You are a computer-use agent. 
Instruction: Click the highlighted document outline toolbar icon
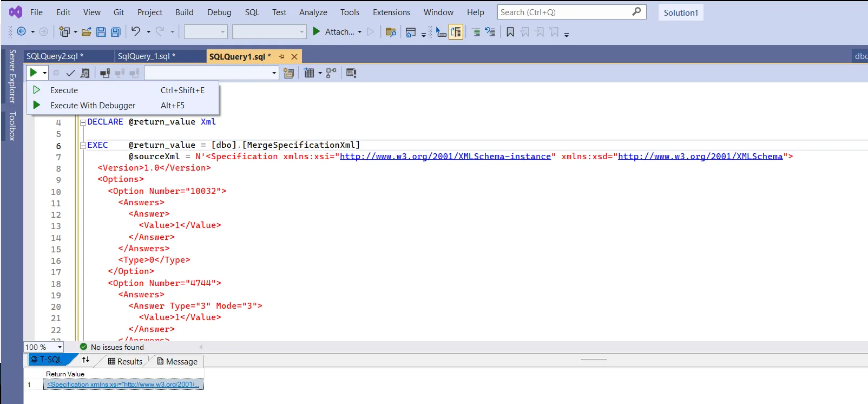(x=456, y=32)
